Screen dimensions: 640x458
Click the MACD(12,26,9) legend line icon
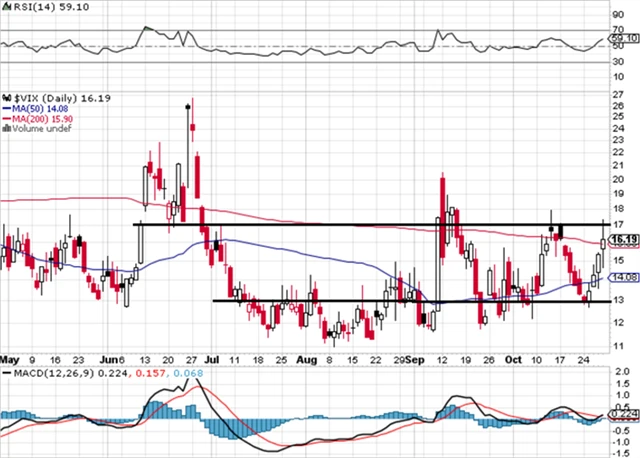[x=5, y=373]
